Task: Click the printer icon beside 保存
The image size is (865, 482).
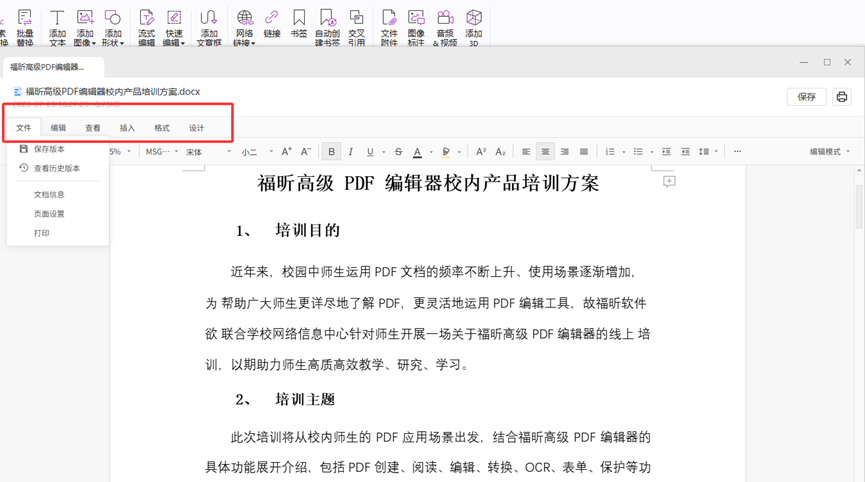Action: tap(842, 97)
